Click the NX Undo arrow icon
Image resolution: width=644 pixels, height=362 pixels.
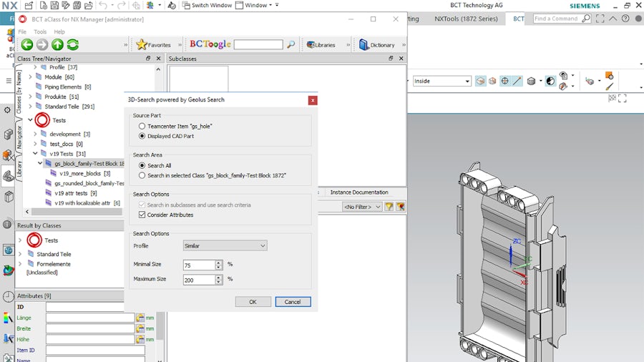pyautogui.click(x=102, y=5)
